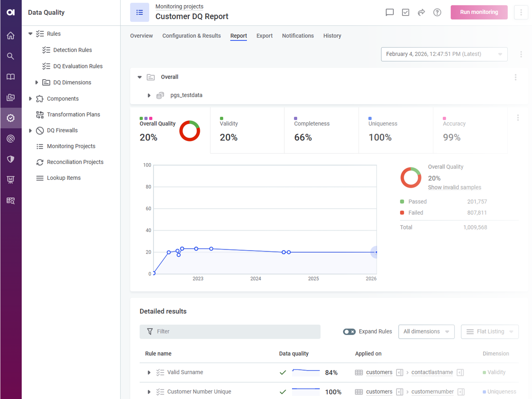Viewport: 532px width, 399px height.
Task: Open the report date version dropdown
Action: click(x=444, y=54)
